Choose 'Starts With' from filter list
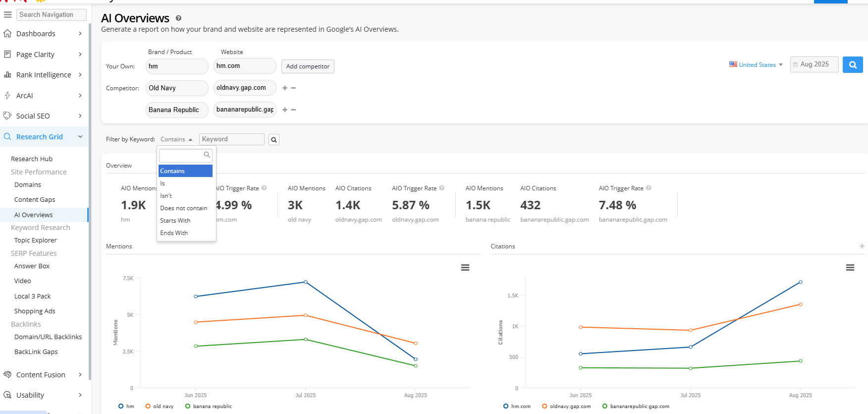 point(175,221)
